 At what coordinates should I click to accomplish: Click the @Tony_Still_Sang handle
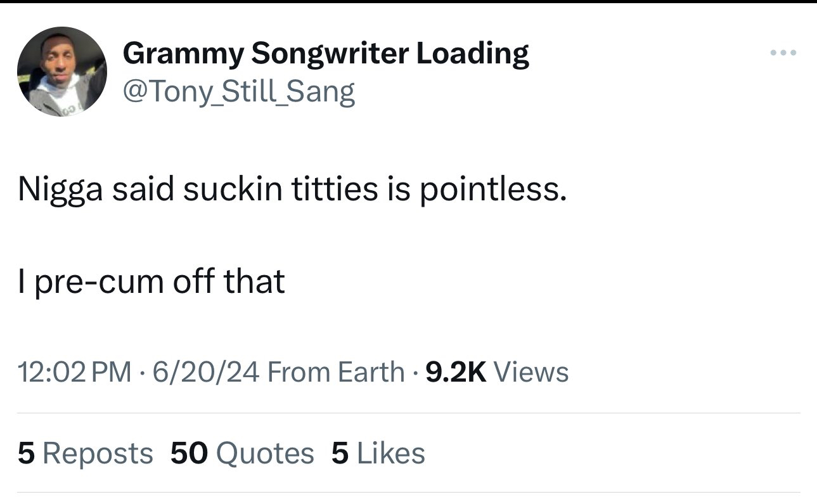pyautogui.click(x=238, y=92)
